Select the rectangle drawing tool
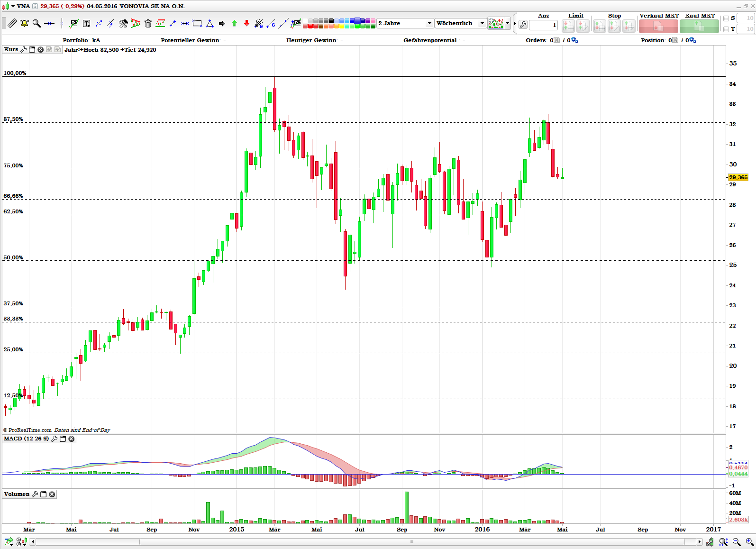Screen dimensions: 756x549 (197, 23)
